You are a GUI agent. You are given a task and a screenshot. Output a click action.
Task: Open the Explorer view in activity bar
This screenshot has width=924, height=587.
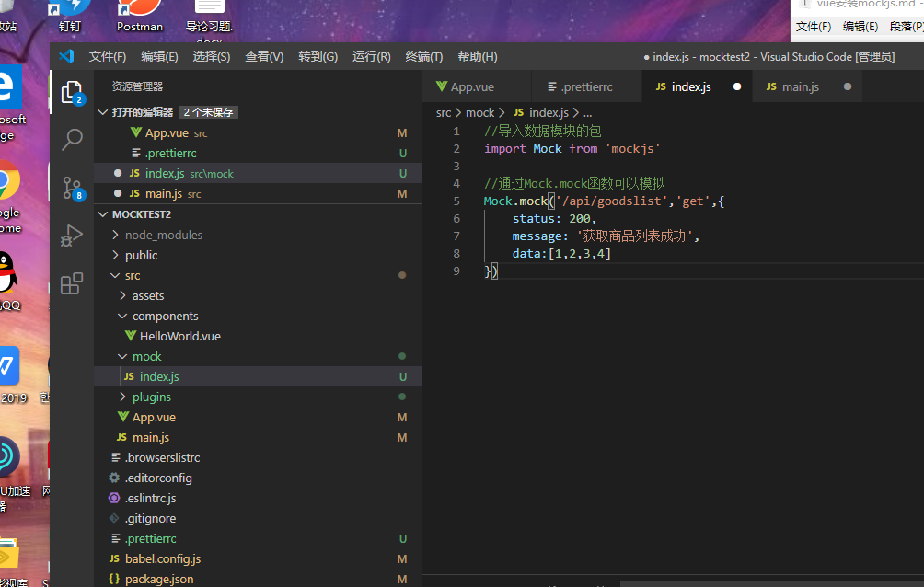(x=72, y=93)
